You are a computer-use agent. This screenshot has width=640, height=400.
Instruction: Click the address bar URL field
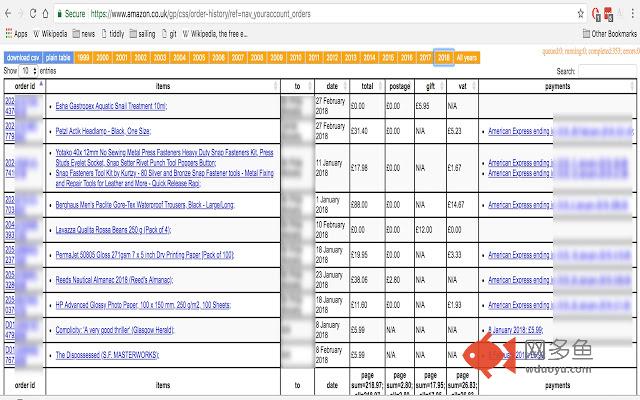pos(318,14)
